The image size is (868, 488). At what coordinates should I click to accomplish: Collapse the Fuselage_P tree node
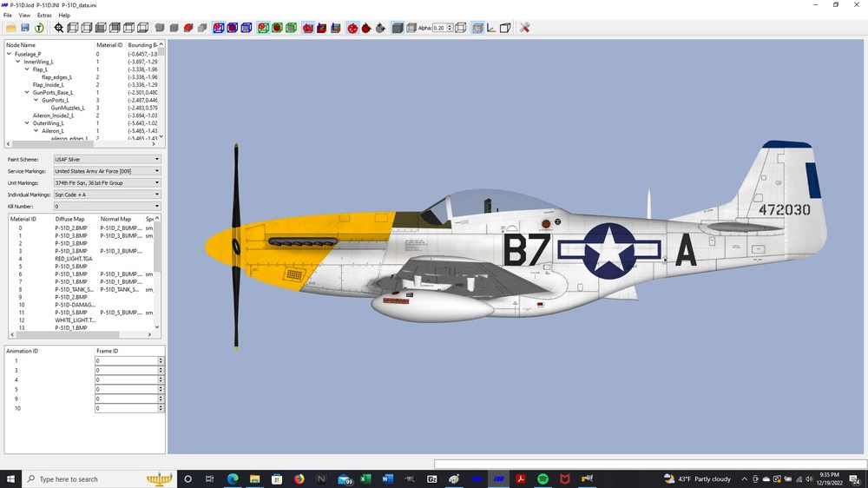coord(9,55)
